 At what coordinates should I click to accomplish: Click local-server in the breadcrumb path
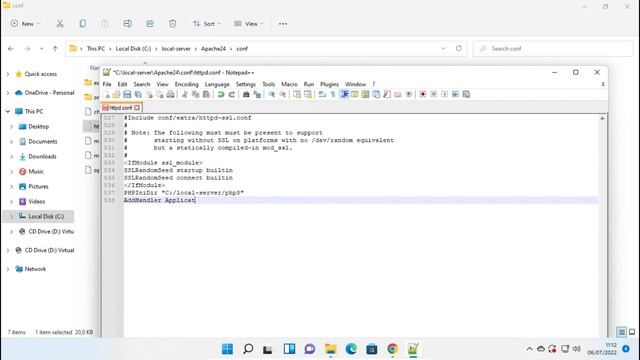click(x=176, y=49)
